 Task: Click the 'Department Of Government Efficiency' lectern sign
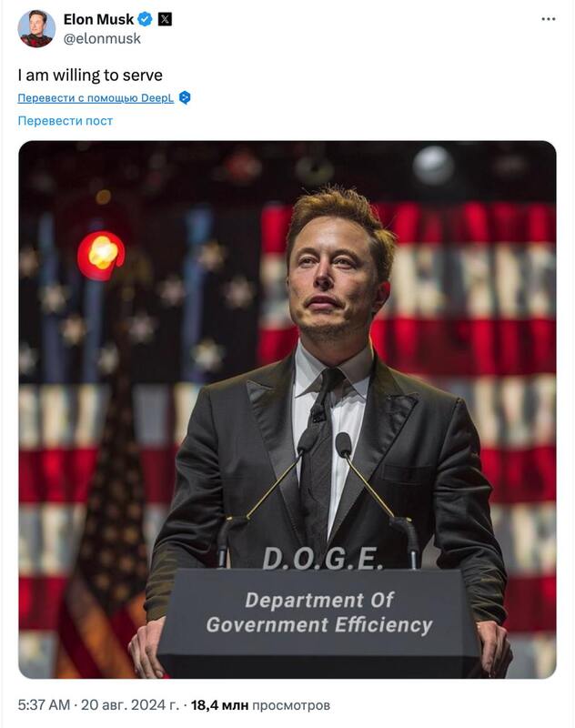click(x=320, y=612)
